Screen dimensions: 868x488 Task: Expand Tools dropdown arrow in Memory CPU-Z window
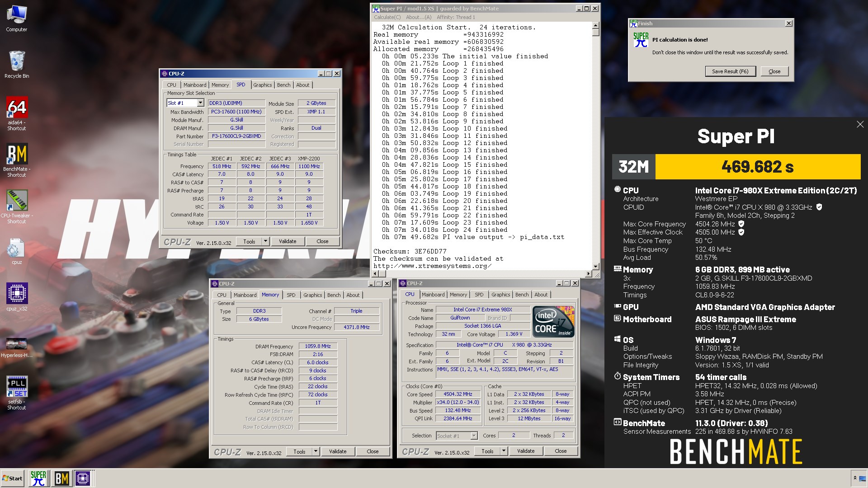(316, 451)
